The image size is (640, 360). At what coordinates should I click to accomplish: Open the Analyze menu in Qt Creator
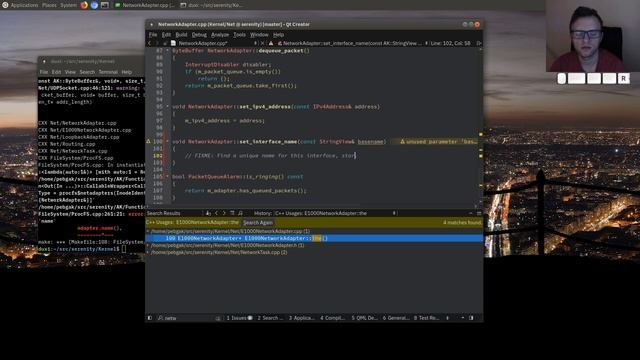tap(220, 35)
